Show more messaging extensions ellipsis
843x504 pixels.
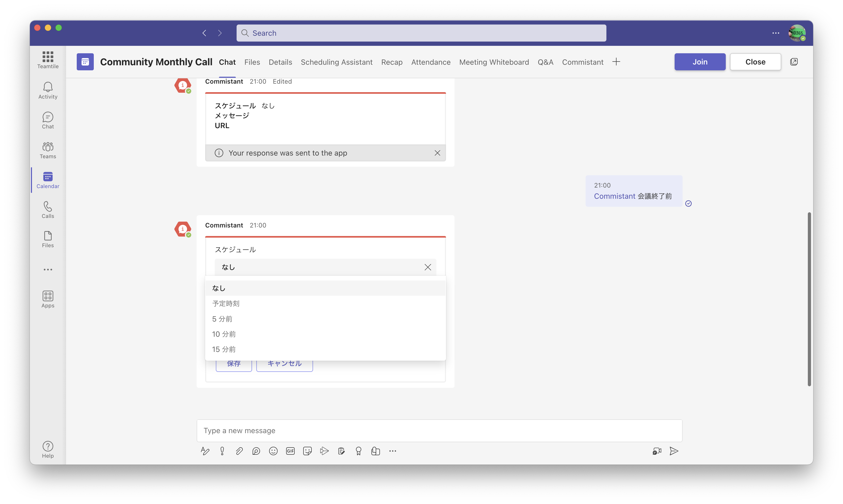pos(393,451)
